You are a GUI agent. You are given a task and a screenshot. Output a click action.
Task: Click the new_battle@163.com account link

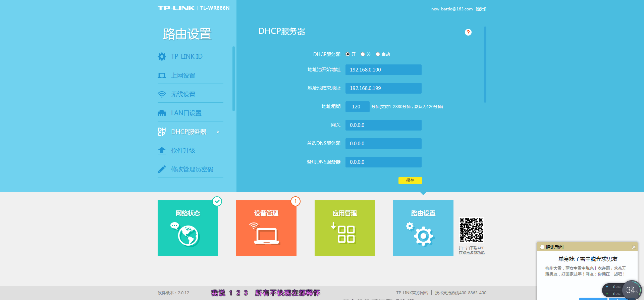click(x=452, y=9)
